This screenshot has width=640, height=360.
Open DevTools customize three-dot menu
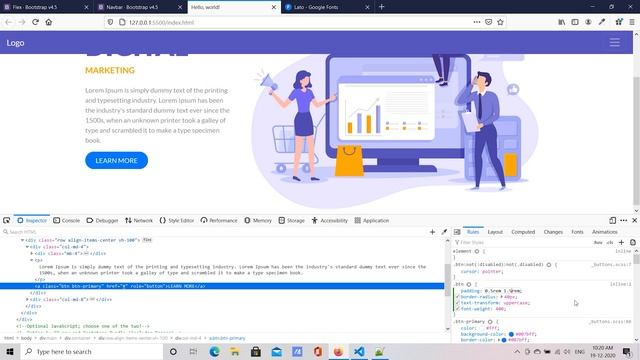(x=624, y=220)
